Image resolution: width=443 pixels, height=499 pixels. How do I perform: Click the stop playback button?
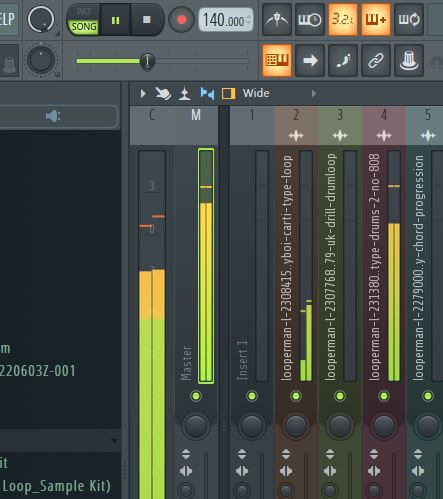coord(147,20)
